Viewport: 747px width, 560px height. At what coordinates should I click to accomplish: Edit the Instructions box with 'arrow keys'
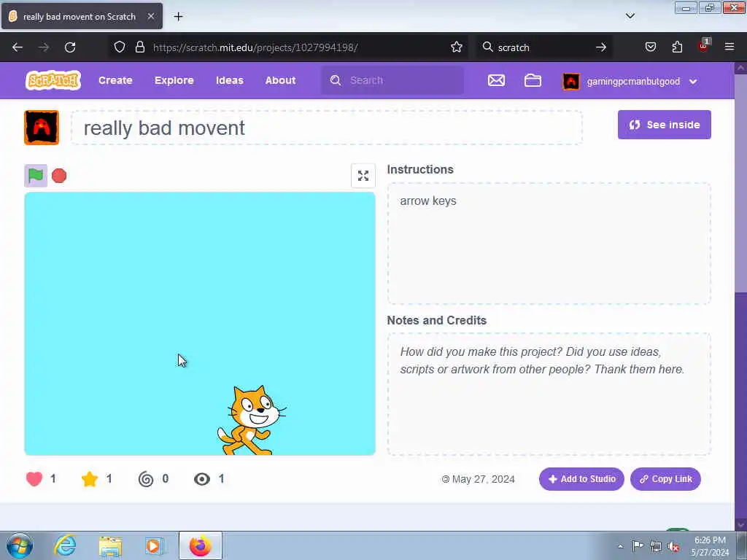(549, 244)
